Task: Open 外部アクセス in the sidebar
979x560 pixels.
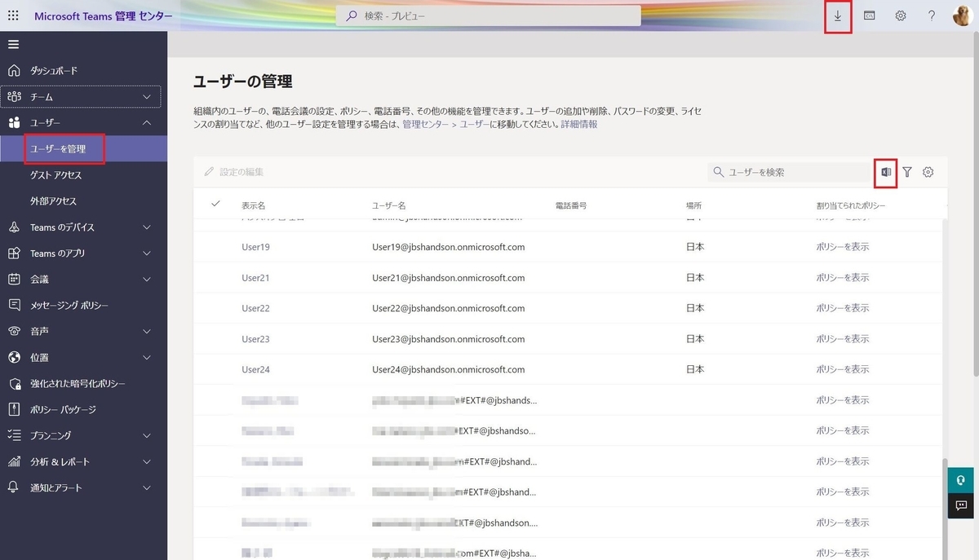Action: click(53, 201)
